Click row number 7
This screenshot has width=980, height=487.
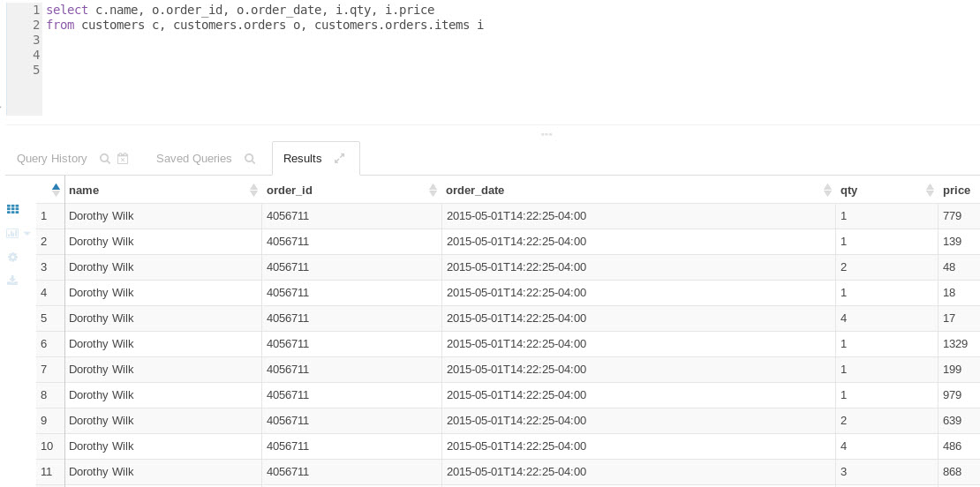[44, 370]
